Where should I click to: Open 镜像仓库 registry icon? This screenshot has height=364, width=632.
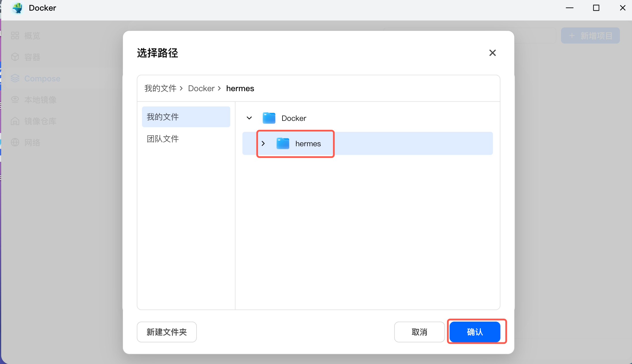[15, 121]
